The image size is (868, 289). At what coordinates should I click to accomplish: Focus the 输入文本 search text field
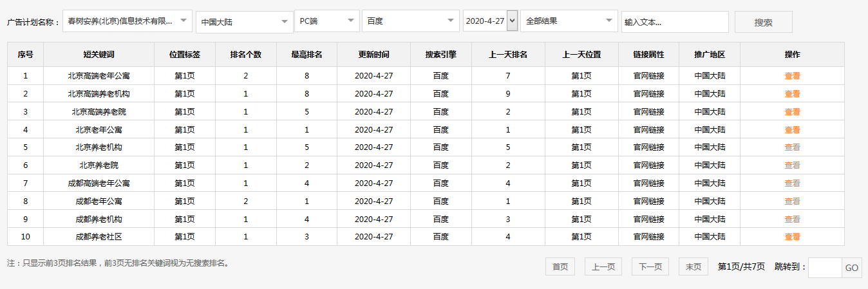pos(675,22)
